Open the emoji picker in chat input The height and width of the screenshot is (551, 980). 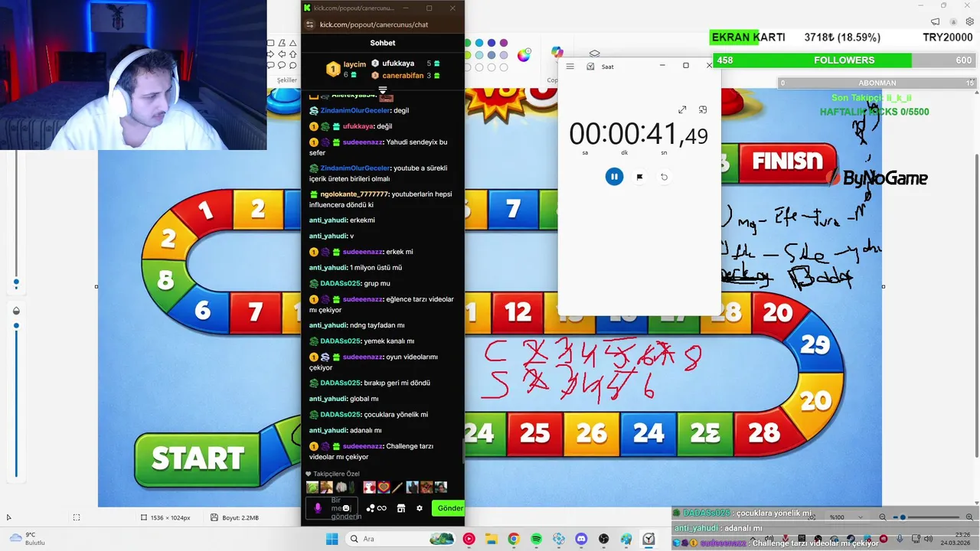346,508
